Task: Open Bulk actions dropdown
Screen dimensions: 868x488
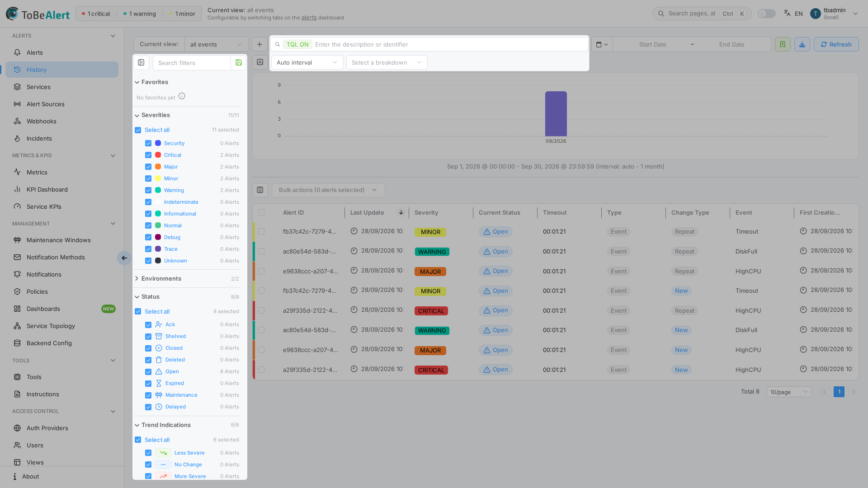Action: click(328, 190)
